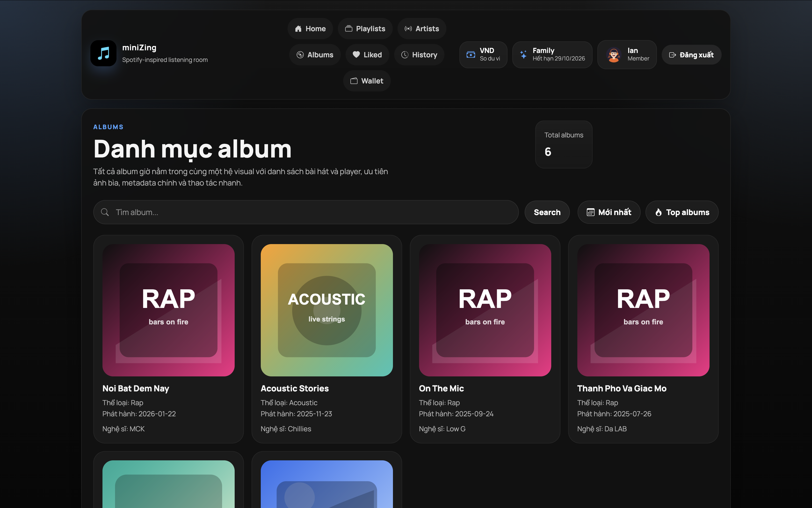The height and width of the screenshot is (508, 812).
Task: Go to the Home page
Action: [x=310, y=29]
